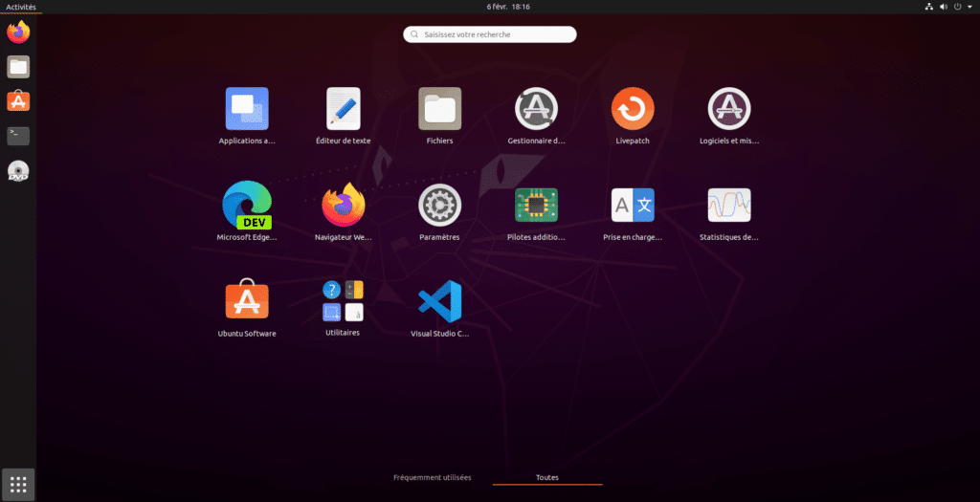Open Ubuntu Software in app grid
The height and width of the screenshot is (502, 980).
pos(247,299)
